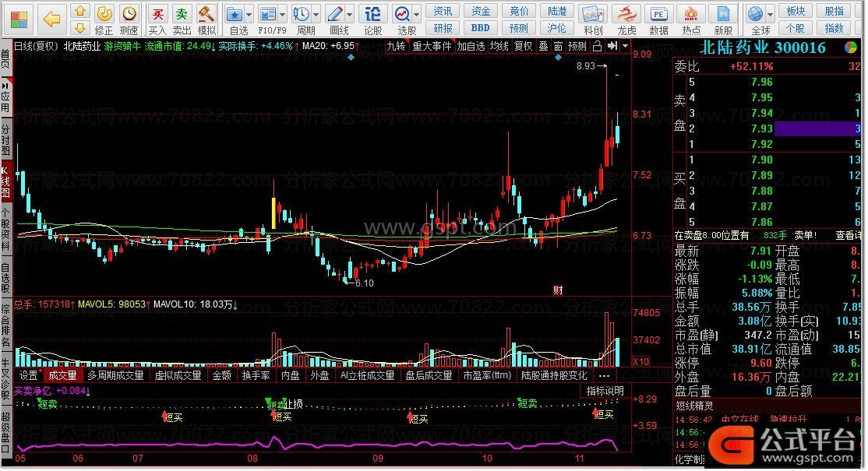
Task: Toggle 均线 moving averages display
Action: pyautogui.click(x=499, y=47)
